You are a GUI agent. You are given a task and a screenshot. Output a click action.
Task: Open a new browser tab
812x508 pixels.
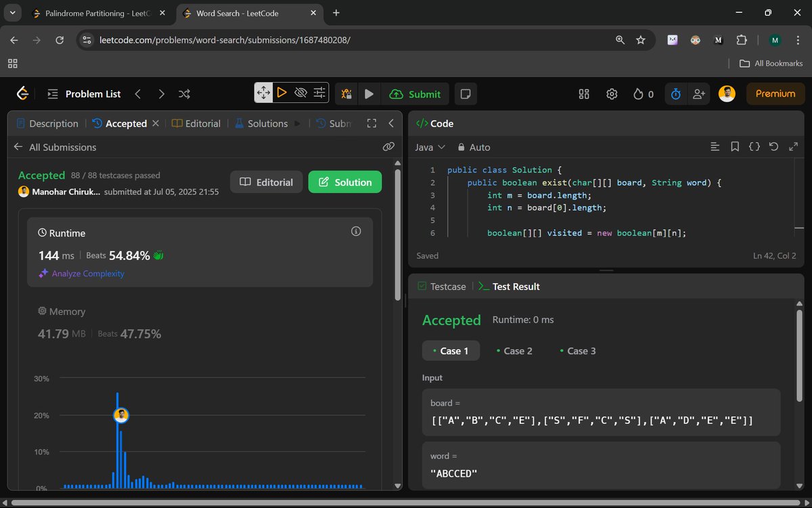(336, 13)
